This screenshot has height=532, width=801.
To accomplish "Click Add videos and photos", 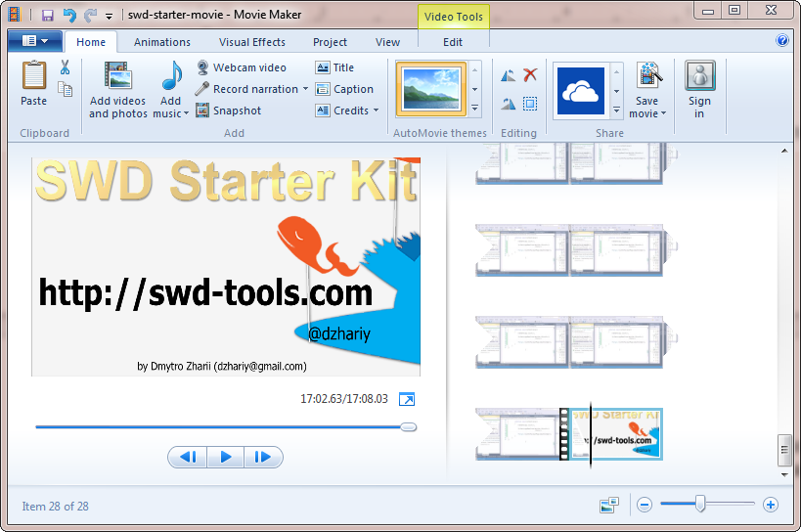I will (118, 89).
